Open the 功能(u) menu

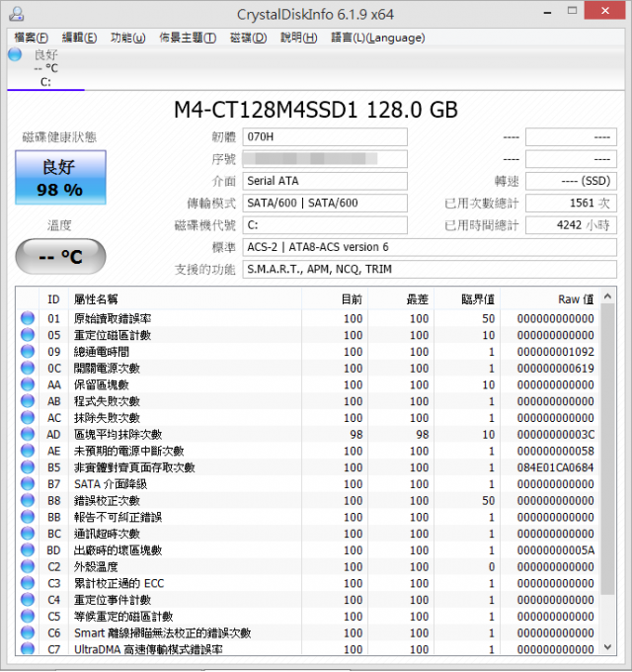pos(127,38)
